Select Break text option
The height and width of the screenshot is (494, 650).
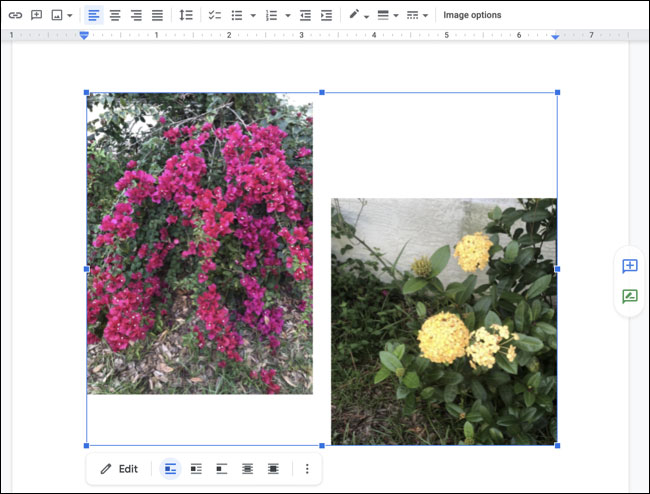point(222,469)
